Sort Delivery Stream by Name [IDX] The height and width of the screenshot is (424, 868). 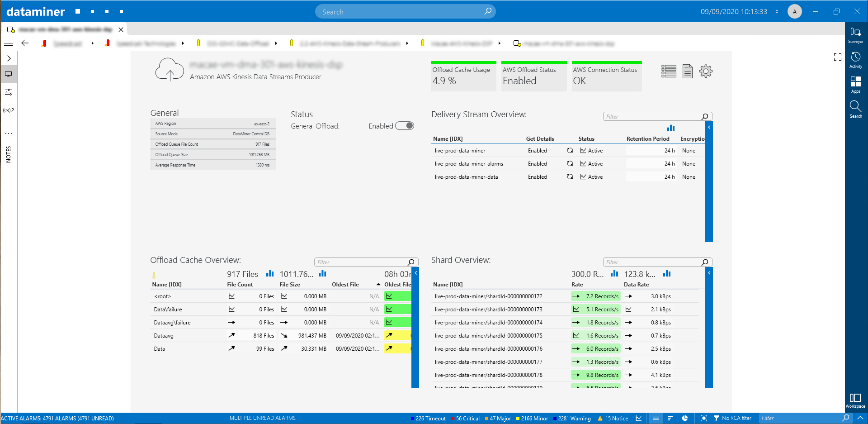pos(448,139)
